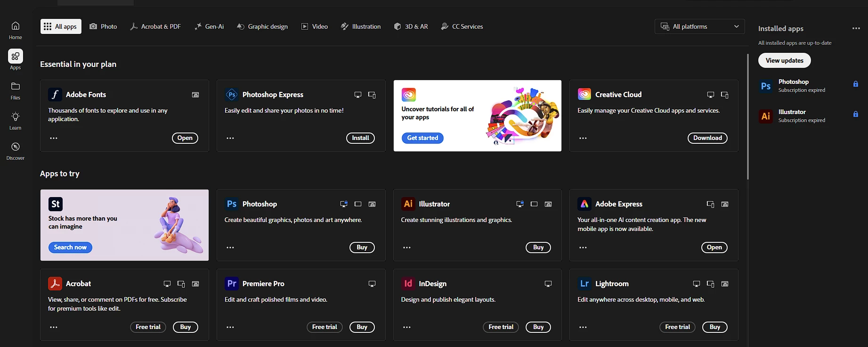
Task: Open more options for Adobe Express
Action: click(583, 248)
